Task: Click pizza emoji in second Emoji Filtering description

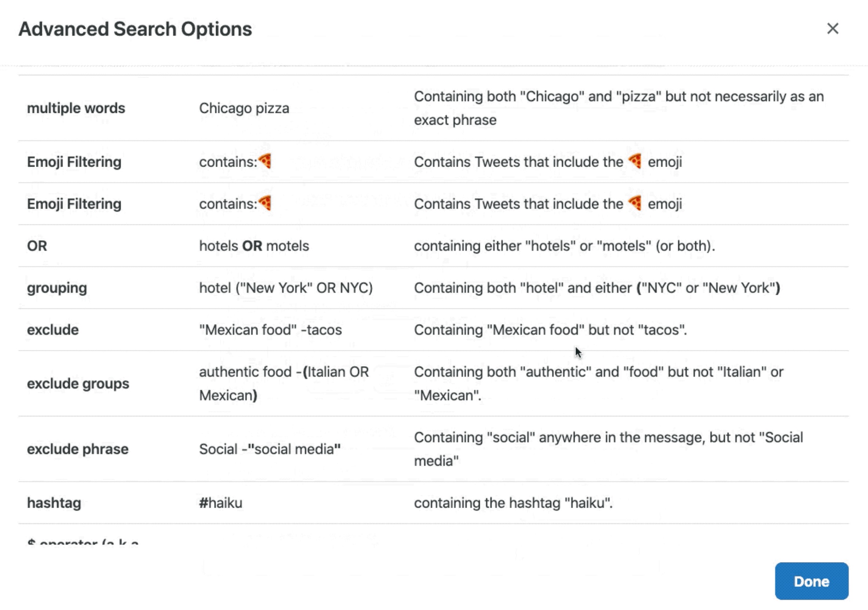Action: coord(635,203)
